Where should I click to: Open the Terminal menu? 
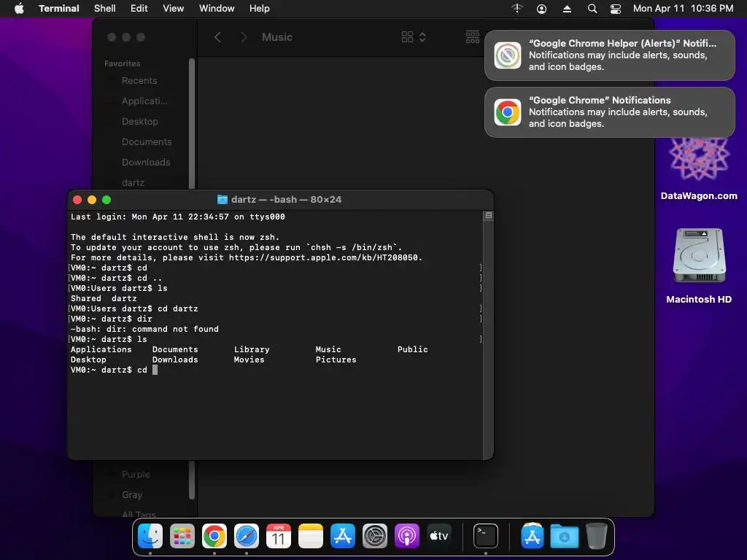click(59, 9)
